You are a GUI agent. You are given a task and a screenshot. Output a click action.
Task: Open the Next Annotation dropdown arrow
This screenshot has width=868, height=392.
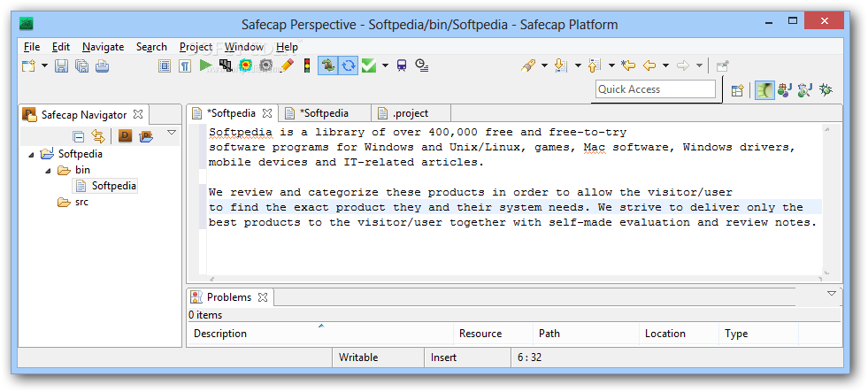point(578,65)
